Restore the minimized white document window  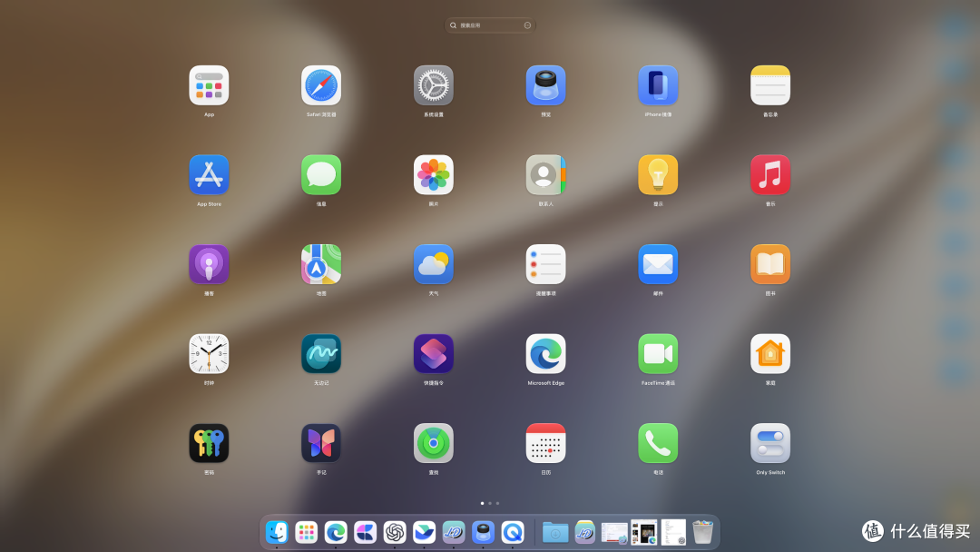tap(673, 532)
